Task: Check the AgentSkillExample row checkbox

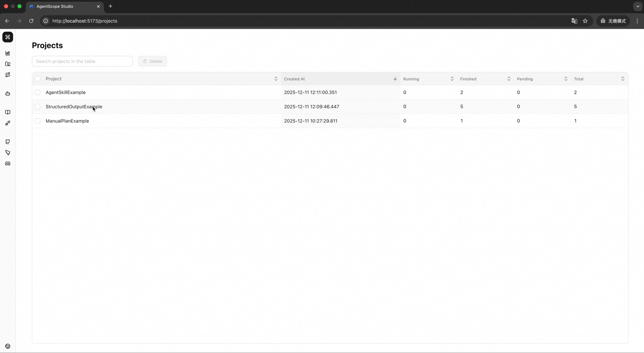Action: 38,92
